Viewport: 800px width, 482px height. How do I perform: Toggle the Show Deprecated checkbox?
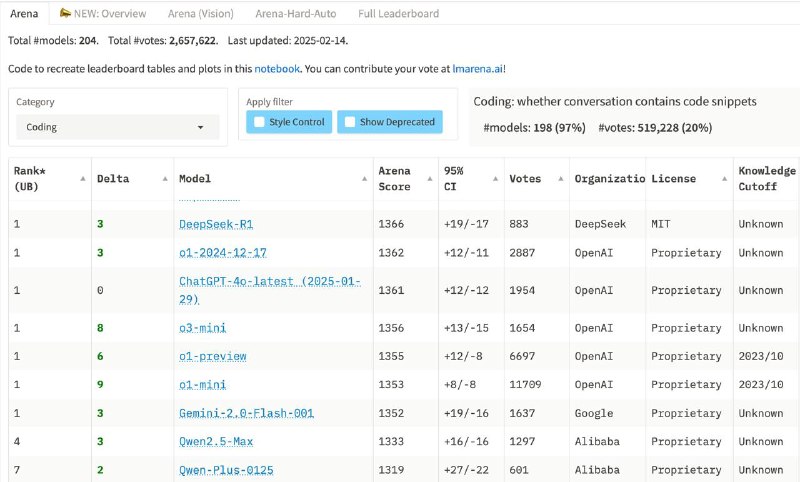(x=350, y=122)
